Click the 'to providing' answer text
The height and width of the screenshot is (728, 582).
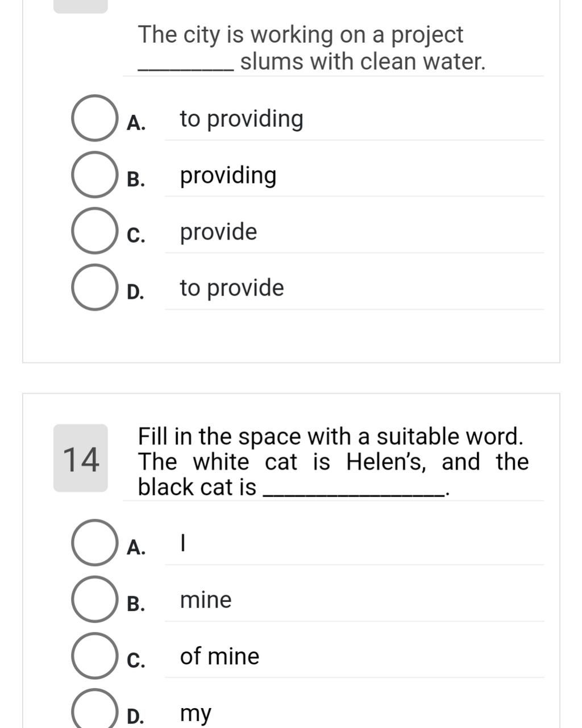tap(242, 119)
